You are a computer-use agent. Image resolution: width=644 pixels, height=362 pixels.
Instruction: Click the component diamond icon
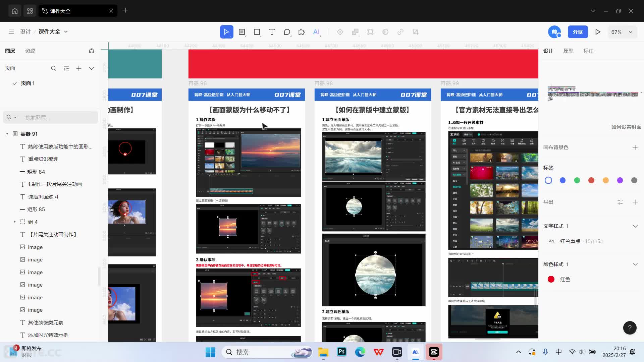[x=340, y=32]
